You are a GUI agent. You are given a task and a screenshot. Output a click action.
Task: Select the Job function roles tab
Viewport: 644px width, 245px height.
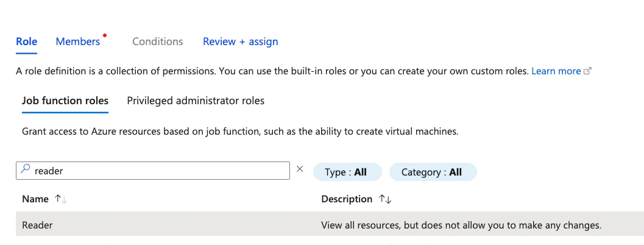tap(65, 101)
